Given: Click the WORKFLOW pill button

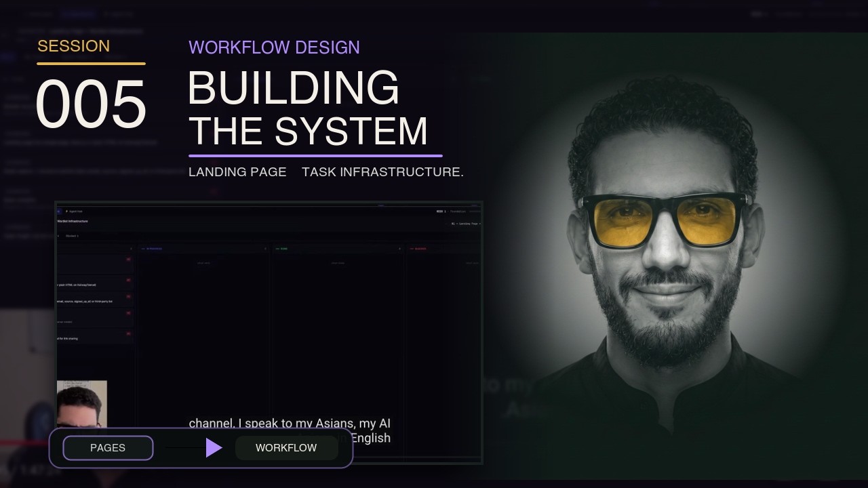Looking at the screenshot, I should (x=286, y=448).
